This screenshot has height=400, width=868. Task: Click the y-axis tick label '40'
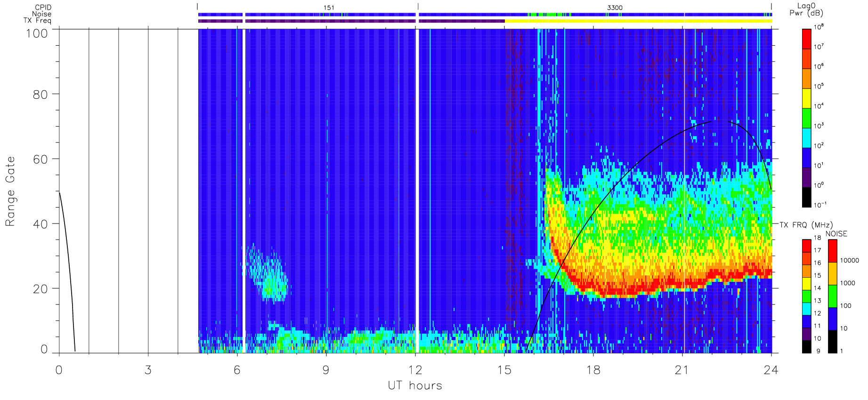click(x=40, y=224)
